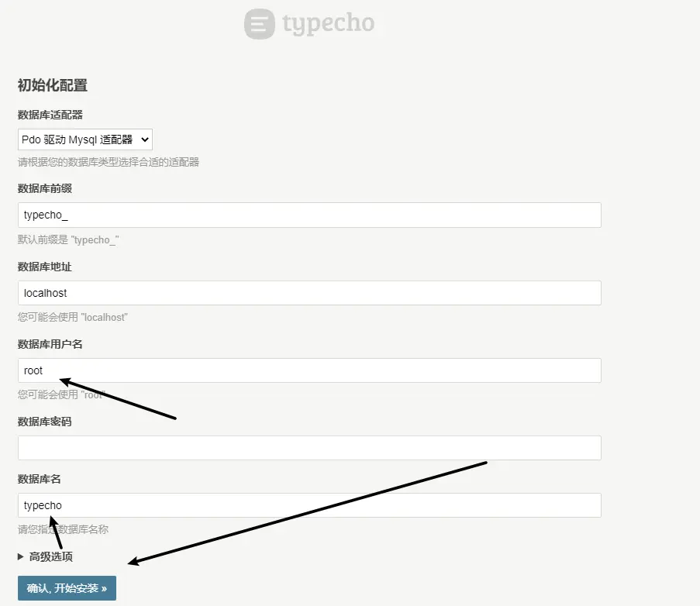Click the default prefix hint text
700x606 pixels.
click(68, 240)
